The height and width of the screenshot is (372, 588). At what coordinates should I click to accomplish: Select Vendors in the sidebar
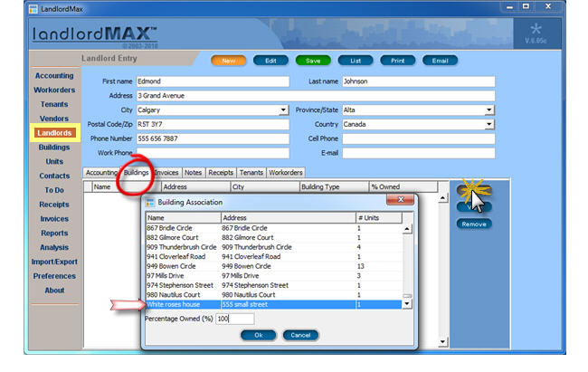54,119
